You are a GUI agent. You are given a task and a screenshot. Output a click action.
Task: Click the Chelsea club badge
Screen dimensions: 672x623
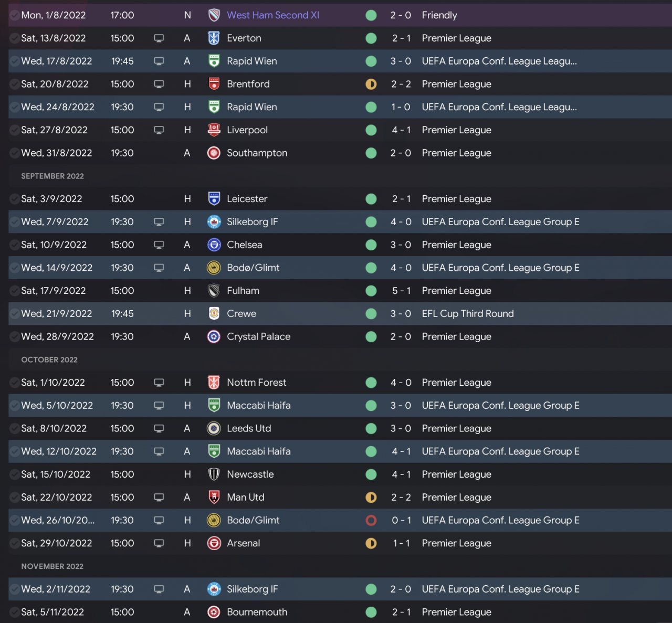[x=214, y=245]
